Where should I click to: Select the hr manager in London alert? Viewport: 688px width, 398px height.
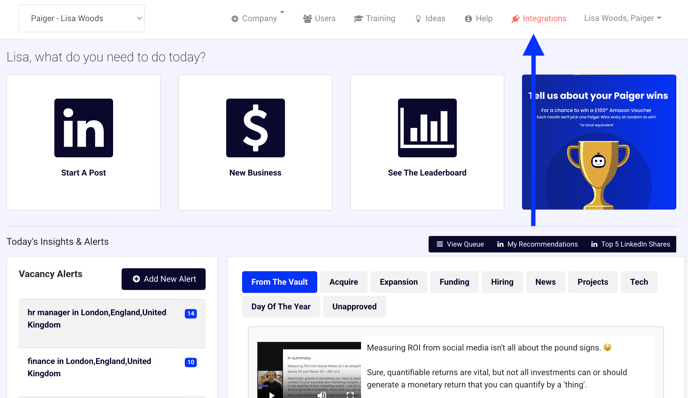click(112, 323)
